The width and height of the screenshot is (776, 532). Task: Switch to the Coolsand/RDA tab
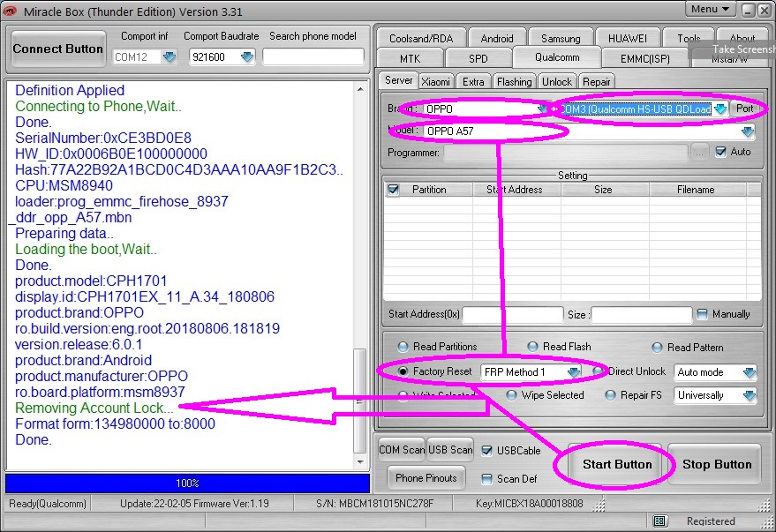click(421, 38)
